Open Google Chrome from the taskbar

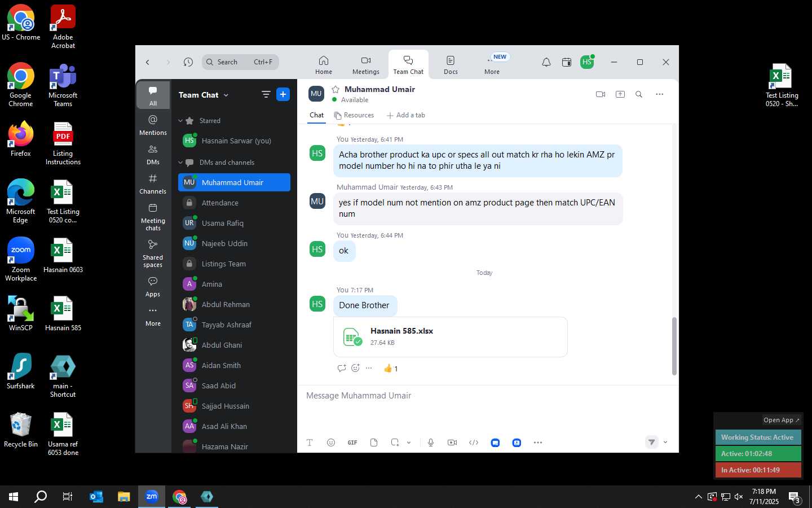coord(179,497)
